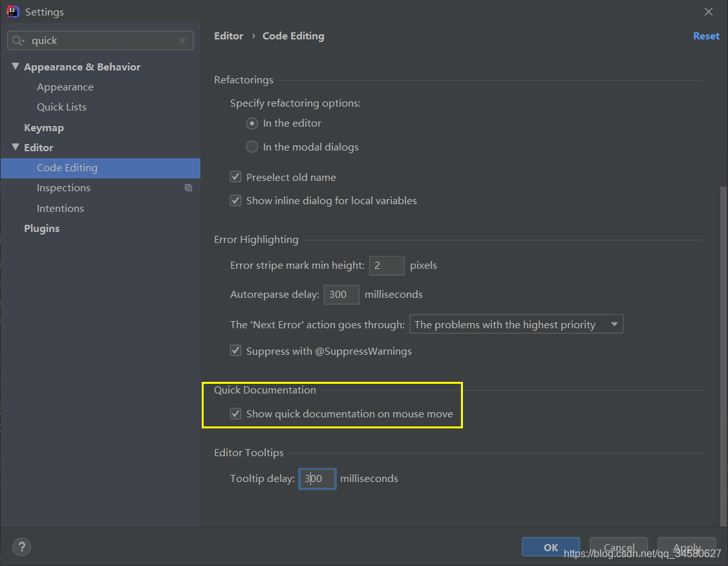
Task: Select Quick Lists in the sidebar
Action: pyautogui.click(x=61, y=107)
